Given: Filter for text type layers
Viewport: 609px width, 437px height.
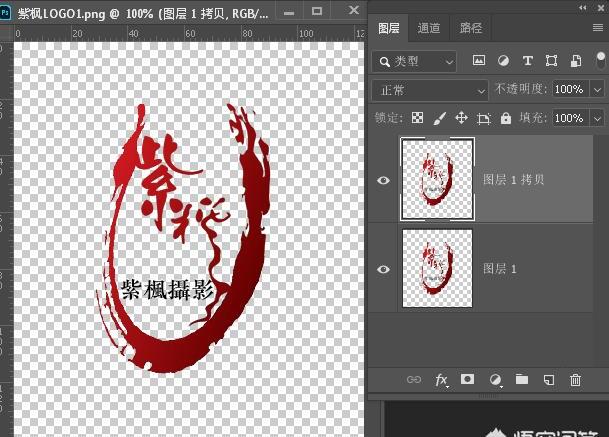Looking at the screenshot, I should tap(527, 61).
